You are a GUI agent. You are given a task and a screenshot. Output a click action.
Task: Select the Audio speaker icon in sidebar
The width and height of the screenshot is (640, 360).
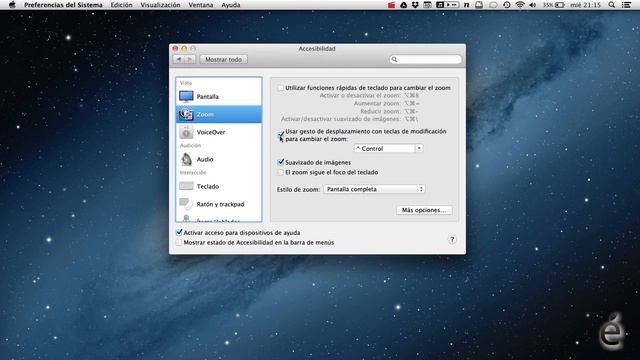tap(186, 159)
